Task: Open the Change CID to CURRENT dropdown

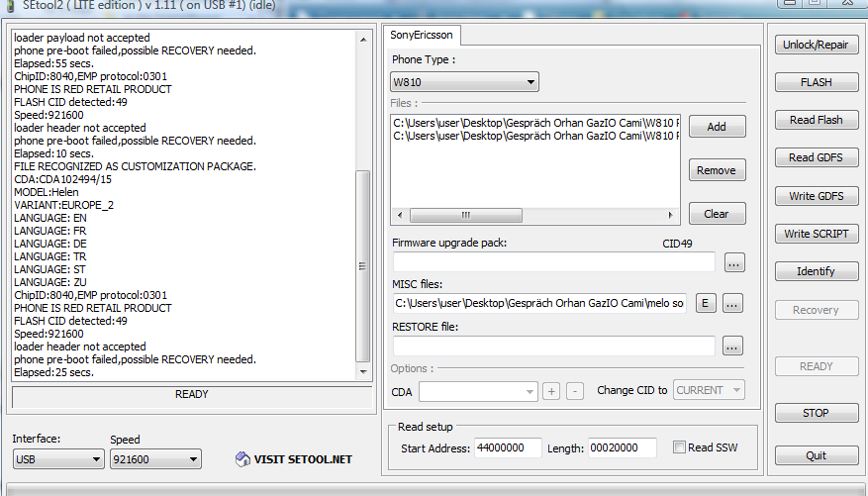Action: [709, 390]
